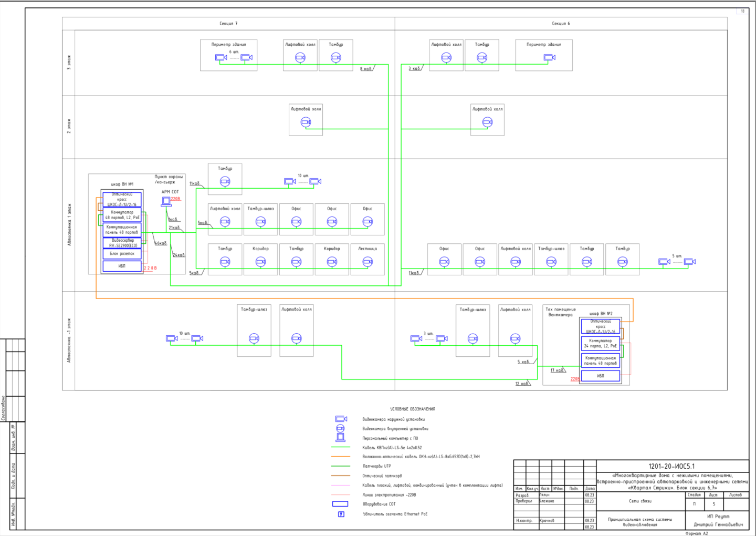Click the camera in the Section 7 Коридор beside Лестница
756x536 pixels.
332,261
